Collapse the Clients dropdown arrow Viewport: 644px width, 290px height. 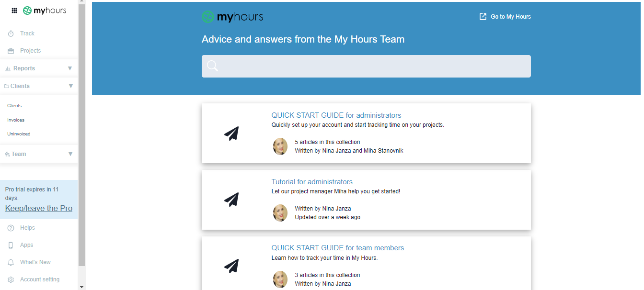(x=71, y=86)
